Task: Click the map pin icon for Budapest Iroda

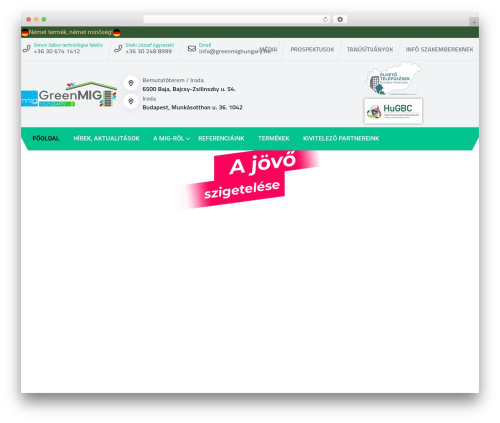Action: click(131, 101)
